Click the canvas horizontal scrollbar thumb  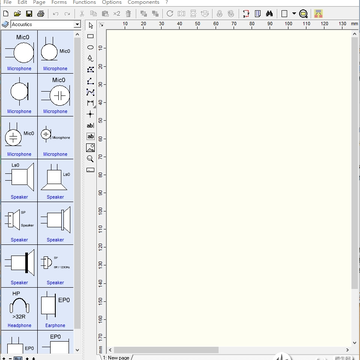click(166, 350)
